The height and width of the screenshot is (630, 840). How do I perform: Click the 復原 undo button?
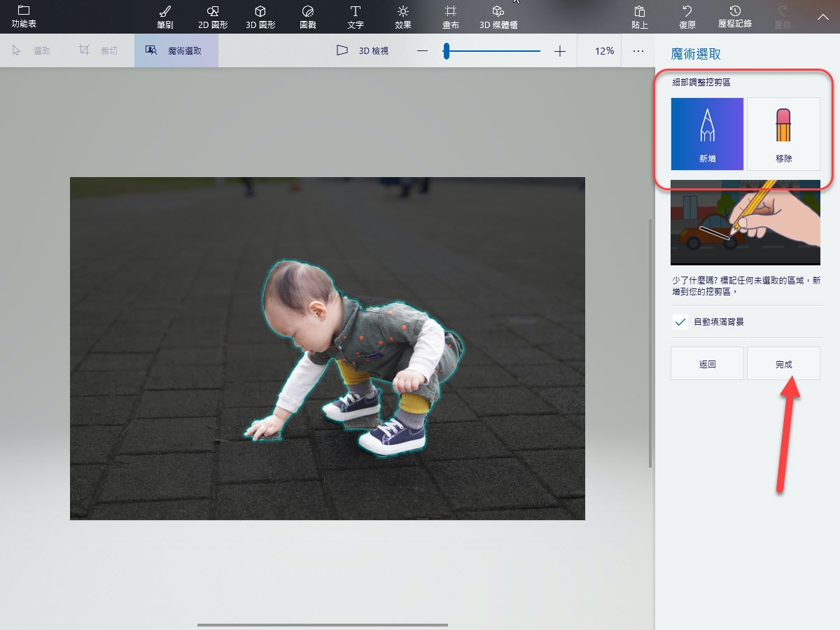click(687, 17)
